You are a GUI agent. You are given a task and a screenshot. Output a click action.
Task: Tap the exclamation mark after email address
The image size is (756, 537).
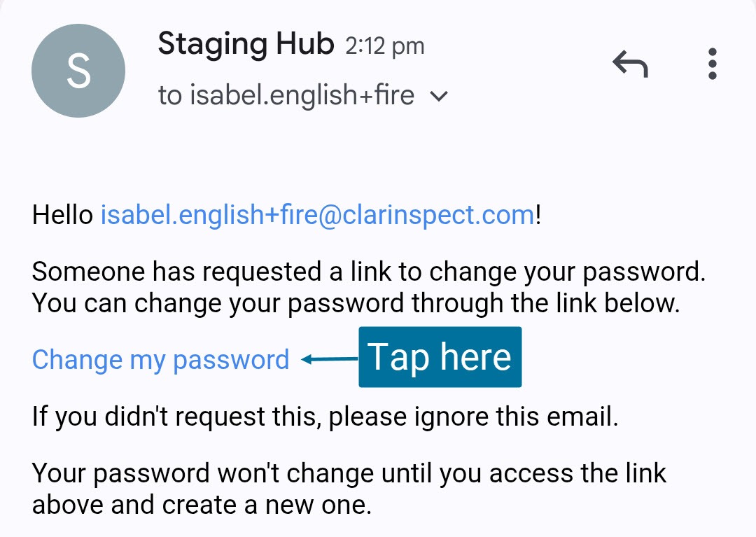point(539,214)
